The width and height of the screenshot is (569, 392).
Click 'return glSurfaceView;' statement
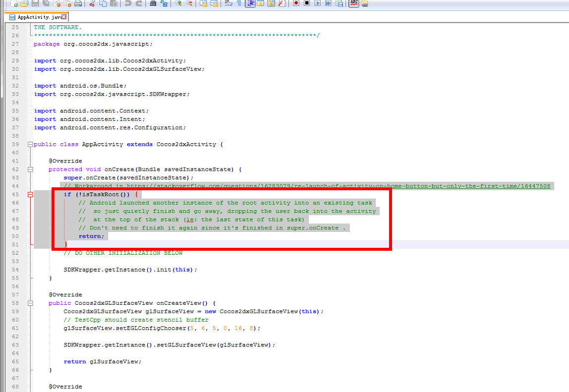click(x=102, y=362)
